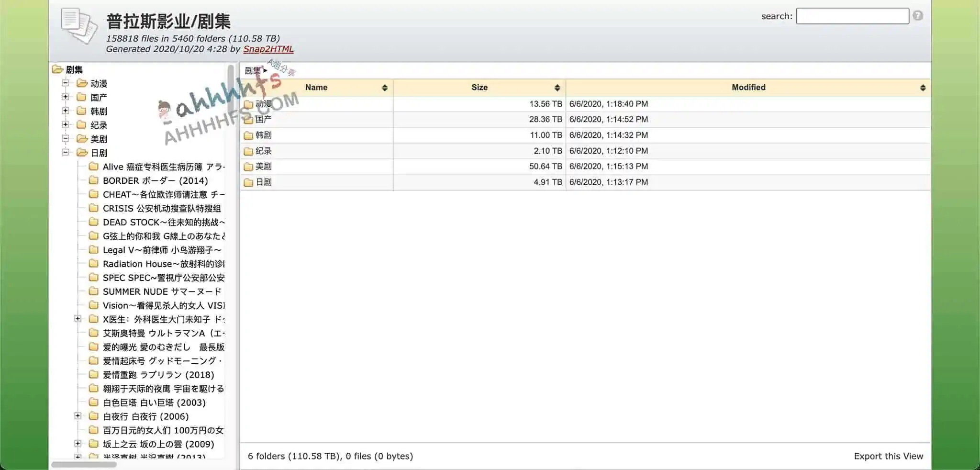Open the 纪录 folder icon in file list
This screenshot has height=470, width=980.
click(x=248, y=151)
